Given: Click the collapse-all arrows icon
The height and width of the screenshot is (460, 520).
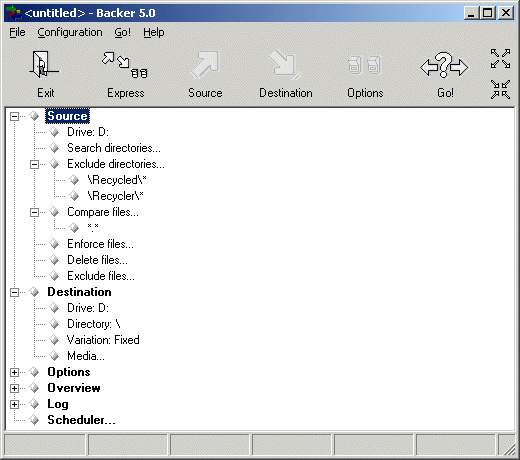Looking at the screenshot, I should (x=500, y=89).
